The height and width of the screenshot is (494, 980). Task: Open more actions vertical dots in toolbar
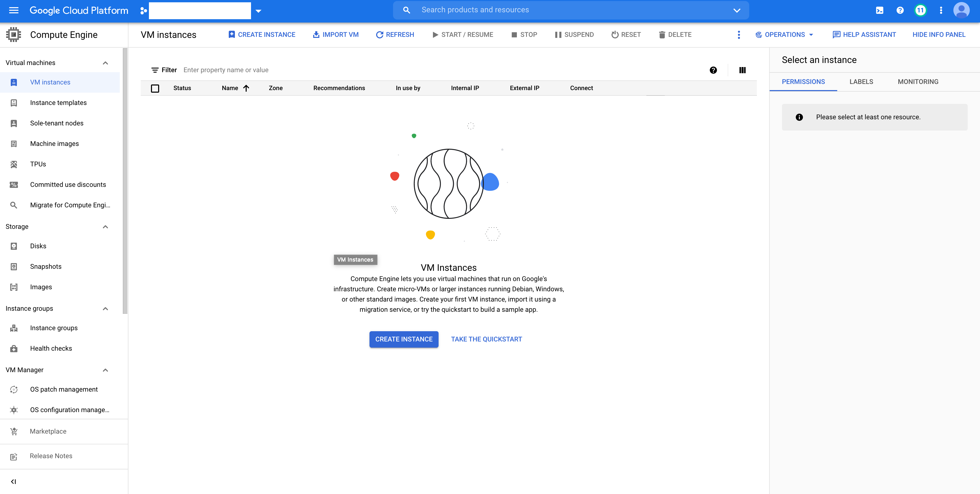pyautogui.click(x=738, y=35)
